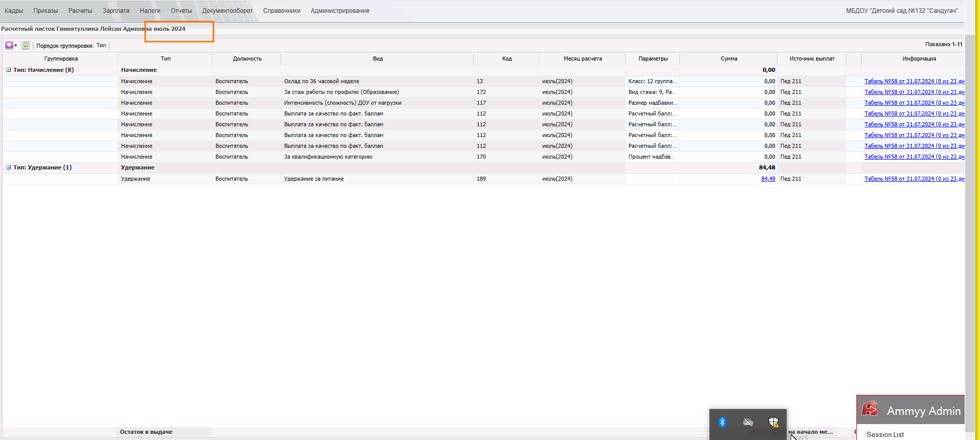Click 'Класс: 12 группа...' parameter cell
980x440 pixels.
(x=653, y=81)
